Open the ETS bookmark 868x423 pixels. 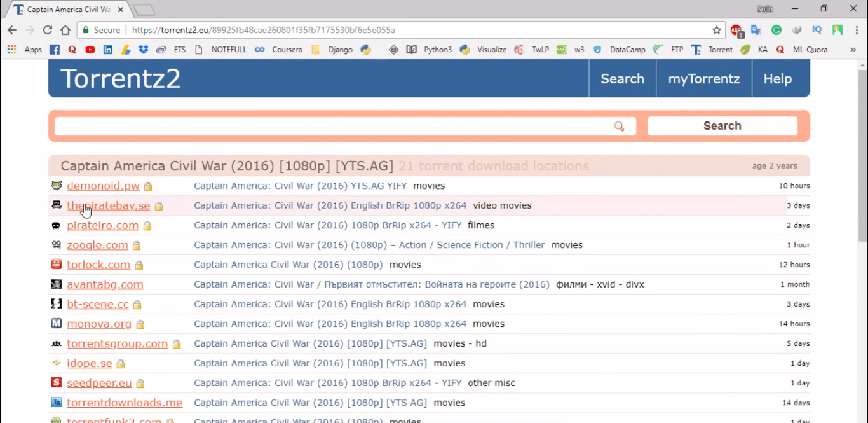[x=172, y=49]
